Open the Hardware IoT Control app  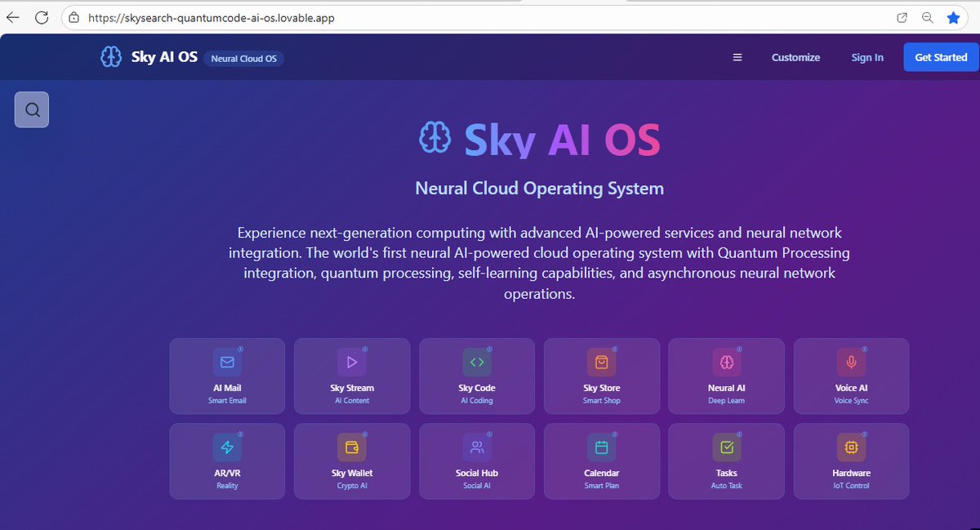tap(851, 461)
